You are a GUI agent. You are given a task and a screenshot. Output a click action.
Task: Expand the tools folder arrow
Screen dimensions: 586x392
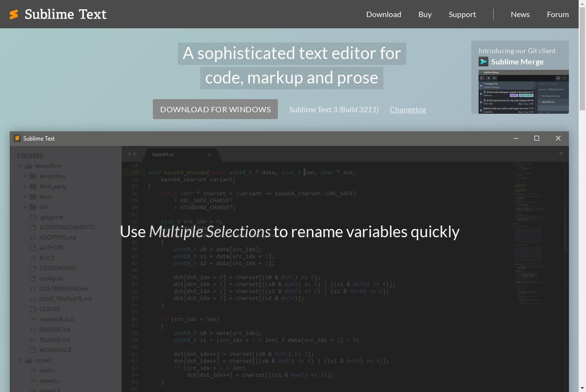pos(25,197)
